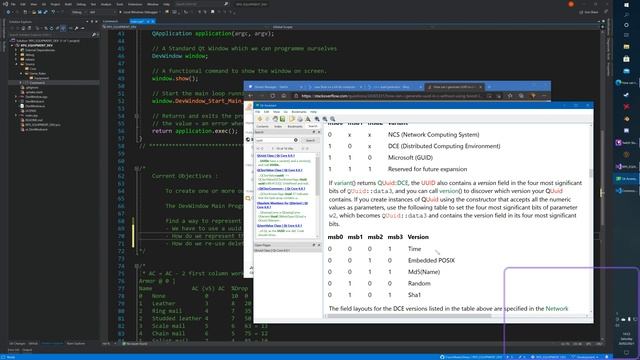Screen dimensions: 640x360
Task: Switch to Comments editor tab
Action: [111, 22]
